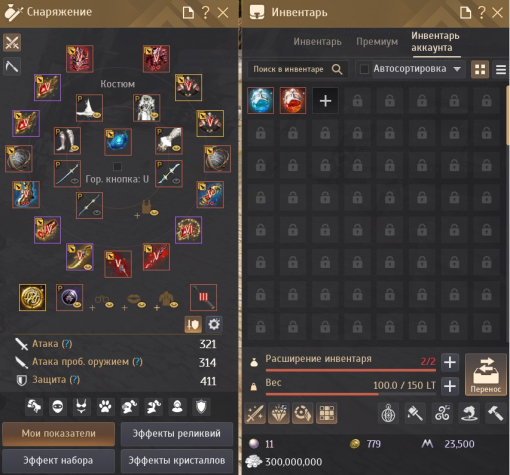Viewport: 510px width, 475px height.
Task: Increase weight limit with plus next to Вес
Action: pyautogui.click(x=450, y=386)
